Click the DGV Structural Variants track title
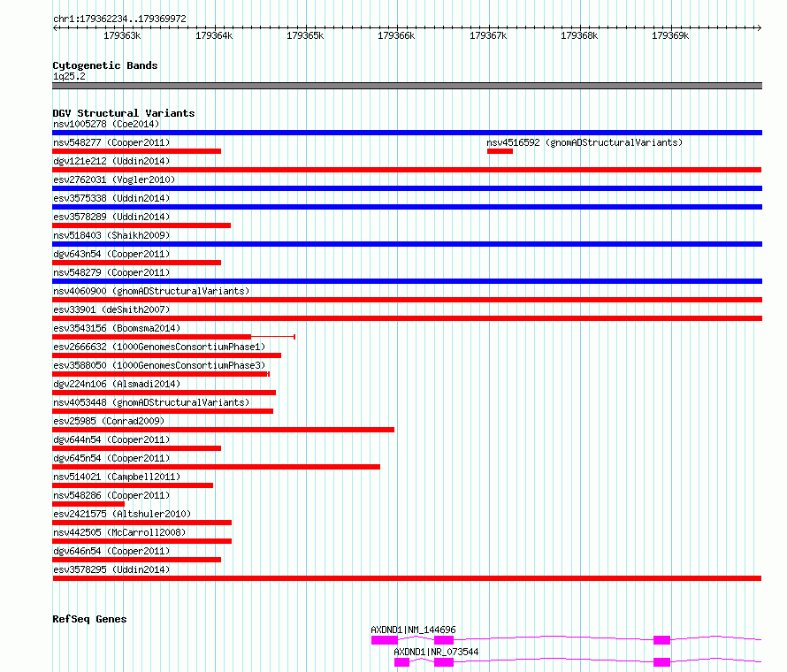The height and width of the screenshot is (672, 787). coord(124,113)
